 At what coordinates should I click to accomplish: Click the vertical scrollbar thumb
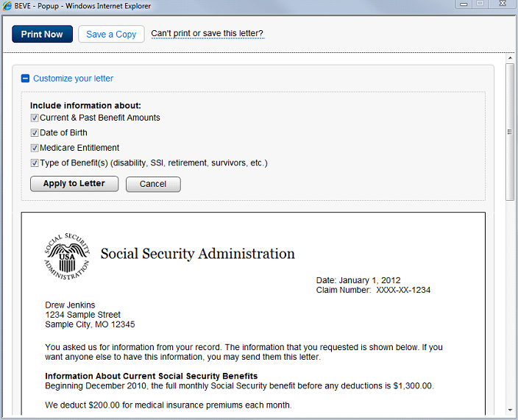click(x=510, y=132)
